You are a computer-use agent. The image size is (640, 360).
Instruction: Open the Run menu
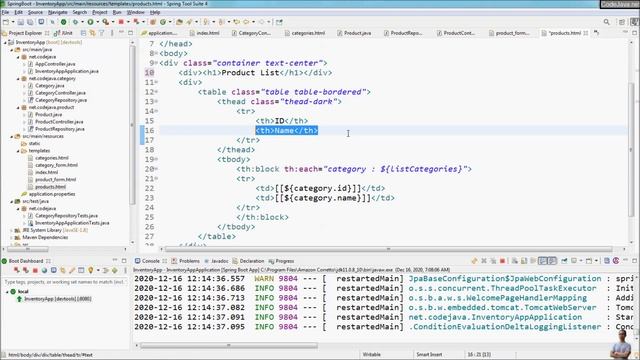(117, 12)
